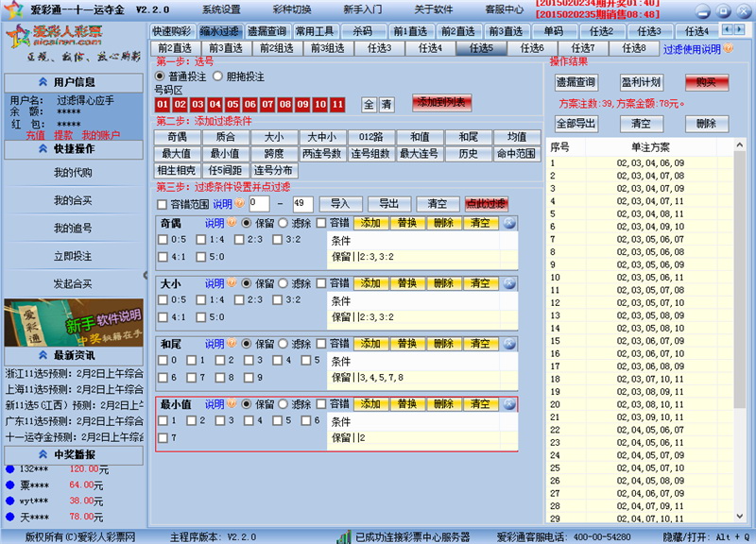Click the signal bars icon in status bar
Screen dimensions: 756x544
(x=344, y=536)
